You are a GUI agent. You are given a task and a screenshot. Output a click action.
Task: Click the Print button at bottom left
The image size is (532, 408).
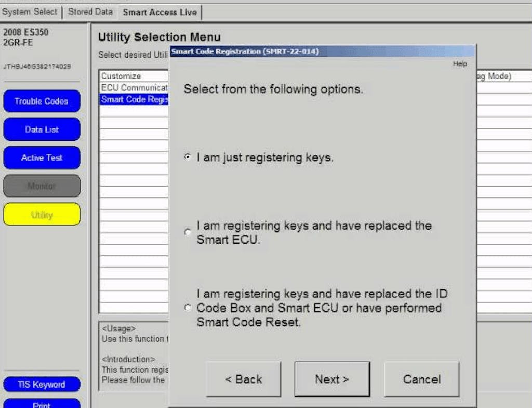(x=42, y=404)
